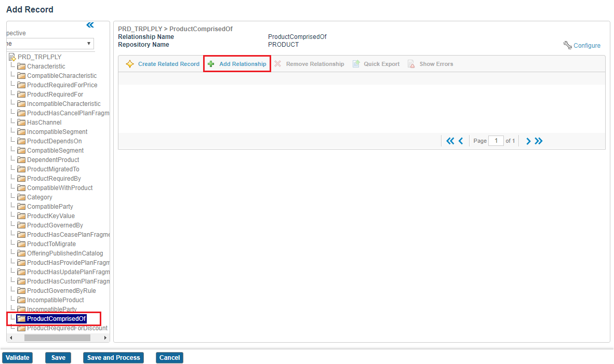Select ProductGovernedBy tree item
Viewport: 614px width, 364px height.
click(55, 225)
